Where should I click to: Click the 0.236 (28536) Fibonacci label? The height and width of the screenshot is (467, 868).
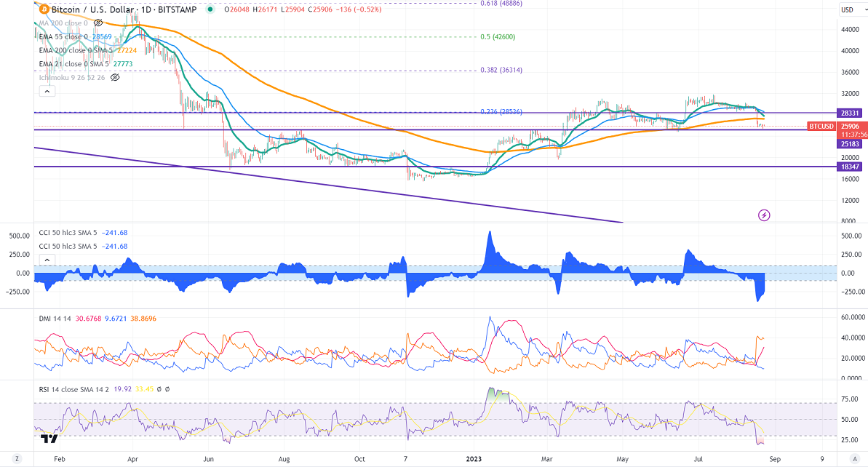pos(501,112)
